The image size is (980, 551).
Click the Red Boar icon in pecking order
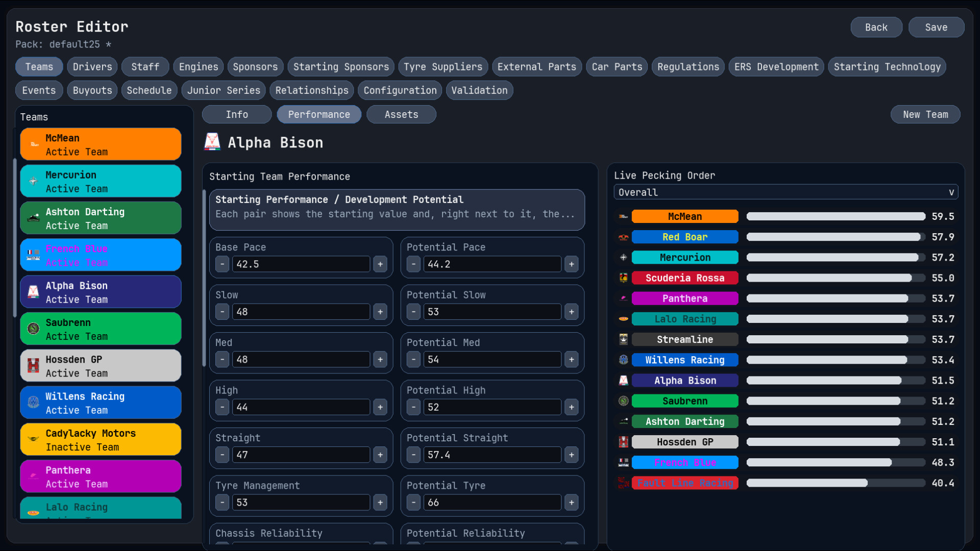coord(623,237)
